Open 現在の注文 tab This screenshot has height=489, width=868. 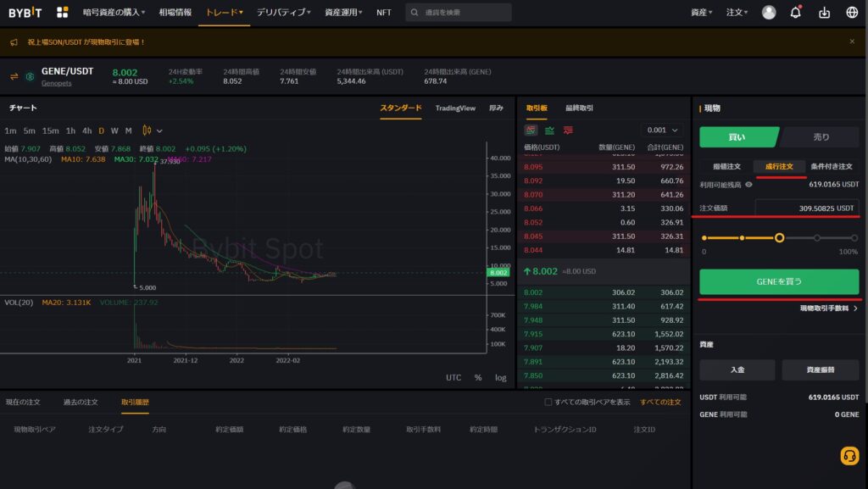(23, 403)
